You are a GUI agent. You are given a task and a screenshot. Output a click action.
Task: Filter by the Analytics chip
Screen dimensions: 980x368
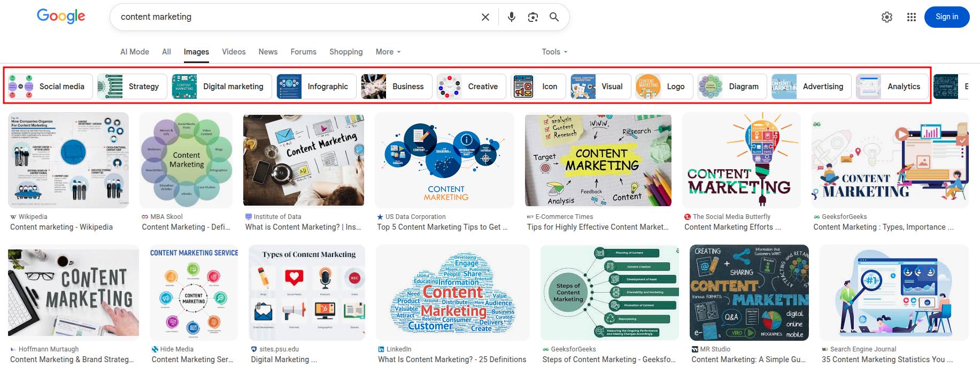click(x=892, y=87)
